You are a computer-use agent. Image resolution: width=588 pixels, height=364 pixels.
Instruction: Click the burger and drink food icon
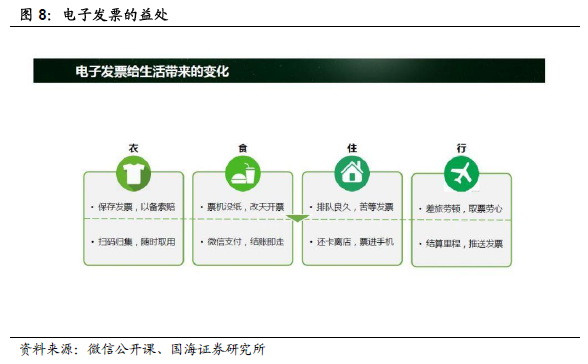(243, 174)
